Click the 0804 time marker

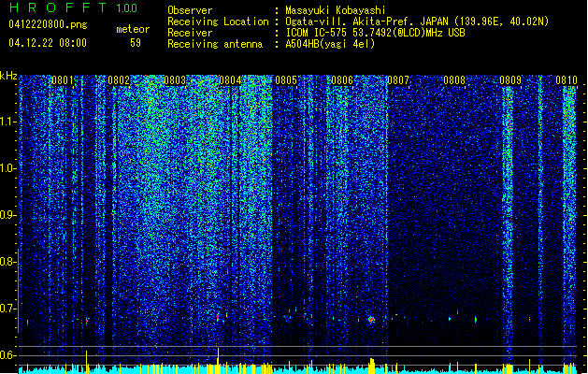click(x=230, y=80)
